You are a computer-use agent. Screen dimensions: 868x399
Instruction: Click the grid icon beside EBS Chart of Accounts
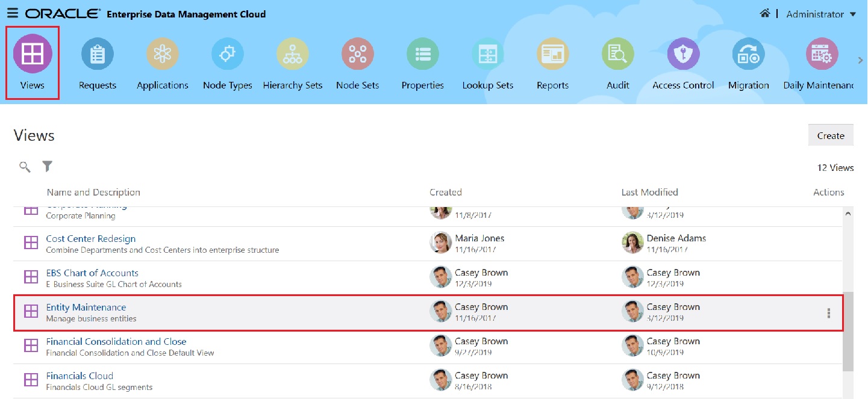[x=31, y=277]
